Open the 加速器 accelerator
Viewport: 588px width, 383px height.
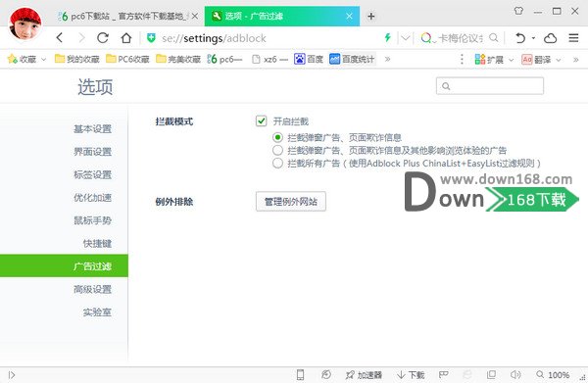[x=364, y=375]
